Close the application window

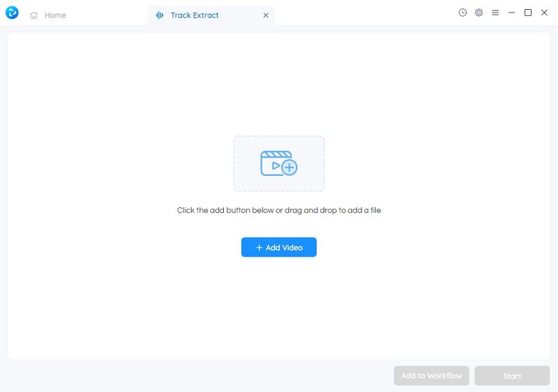pyautogui.click(x=545, y=13)
